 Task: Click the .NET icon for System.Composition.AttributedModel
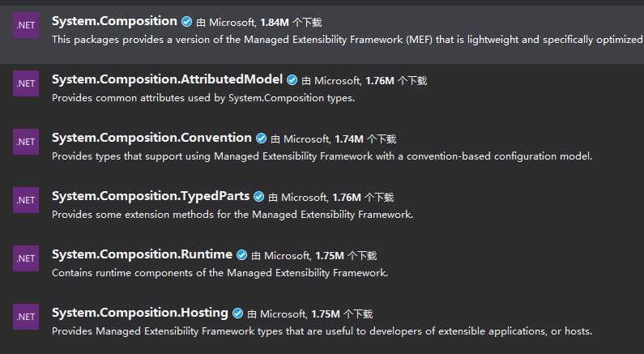point(26,83)
